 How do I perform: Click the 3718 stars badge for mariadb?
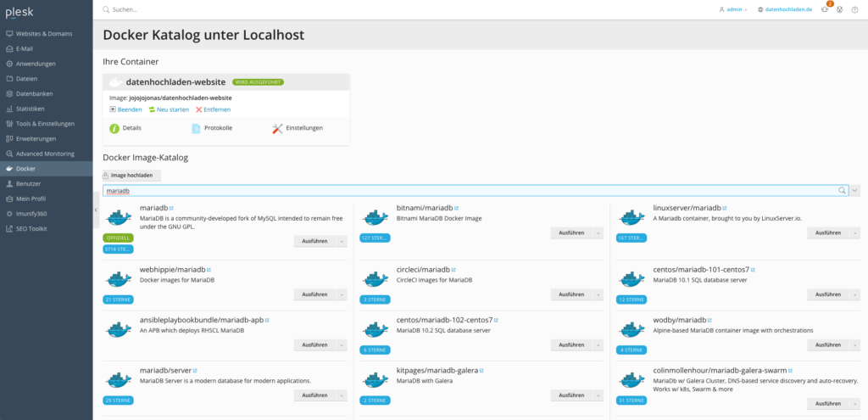[x=118, y=249]
